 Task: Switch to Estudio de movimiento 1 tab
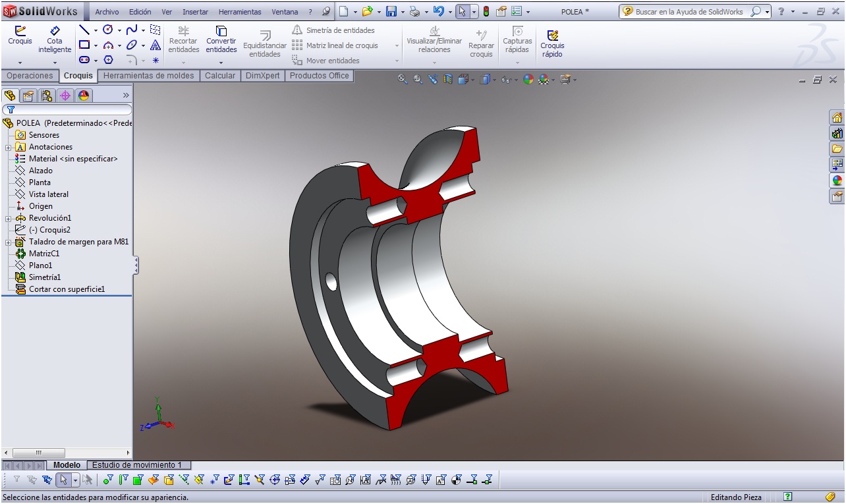click(137, 465)
